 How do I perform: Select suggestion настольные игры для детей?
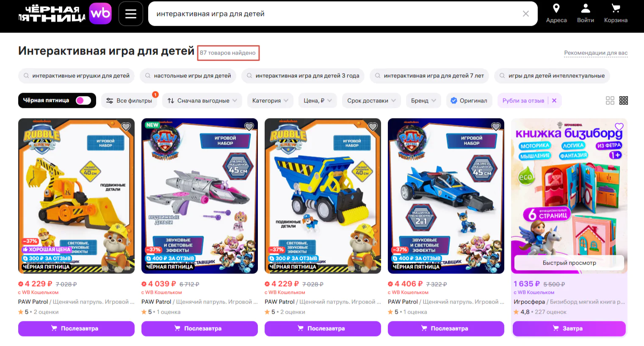coord(188,76)
